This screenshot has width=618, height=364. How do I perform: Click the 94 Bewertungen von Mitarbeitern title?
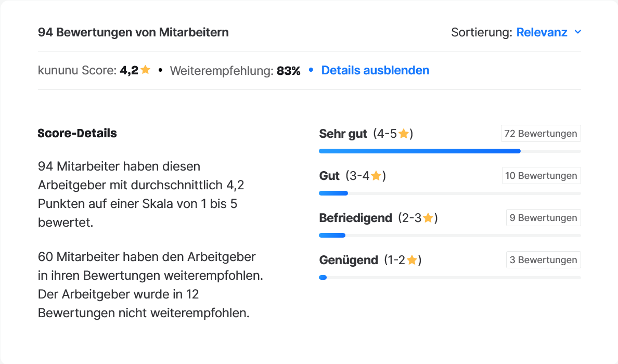pyautogui.click(x=133, y=32)
